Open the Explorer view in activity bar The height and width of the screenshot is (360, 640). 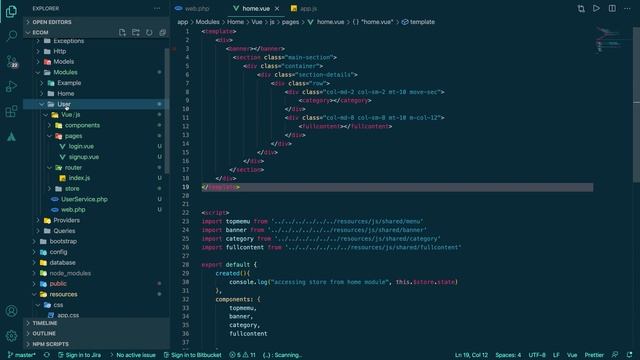[11, 11]
